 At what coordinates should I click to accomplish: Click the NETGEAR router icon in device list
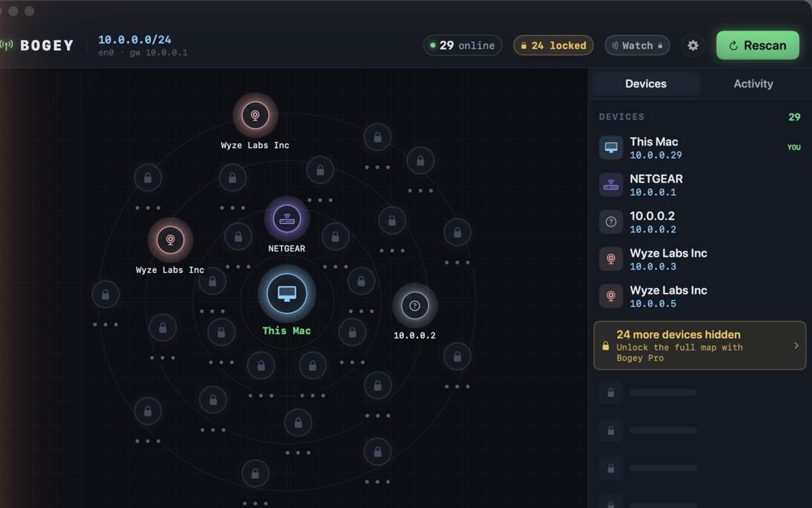611,184
